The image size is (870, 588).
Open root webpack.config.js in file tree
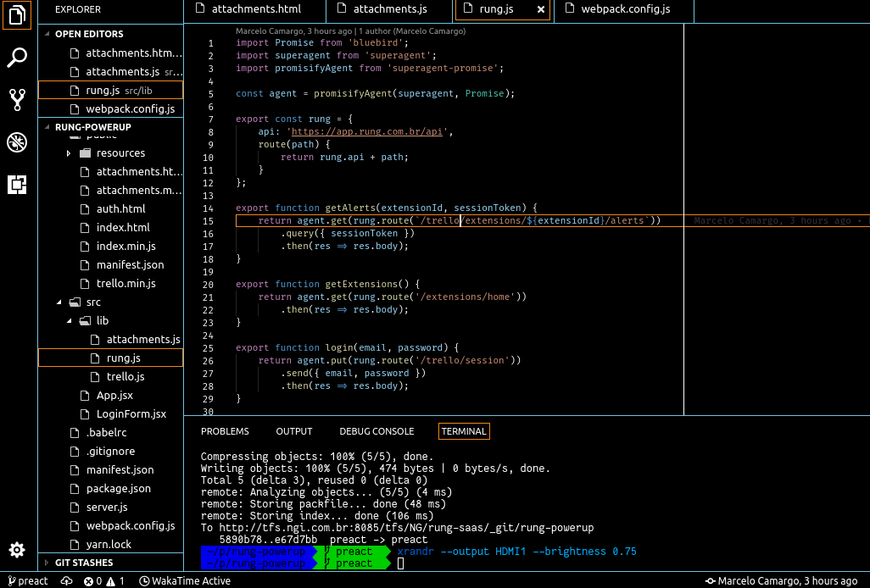click(x=110, y=525)
